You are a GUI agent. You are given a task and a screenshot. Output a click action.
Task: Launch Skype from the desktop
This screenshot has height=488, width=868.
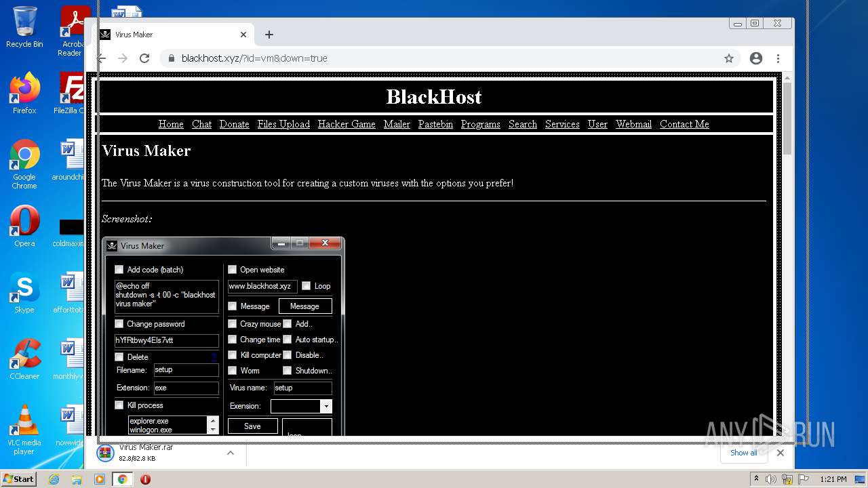coord(24,292)
